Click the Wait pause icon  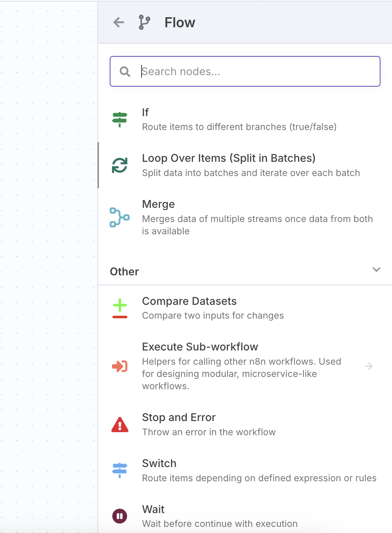(x=120, y=516)
